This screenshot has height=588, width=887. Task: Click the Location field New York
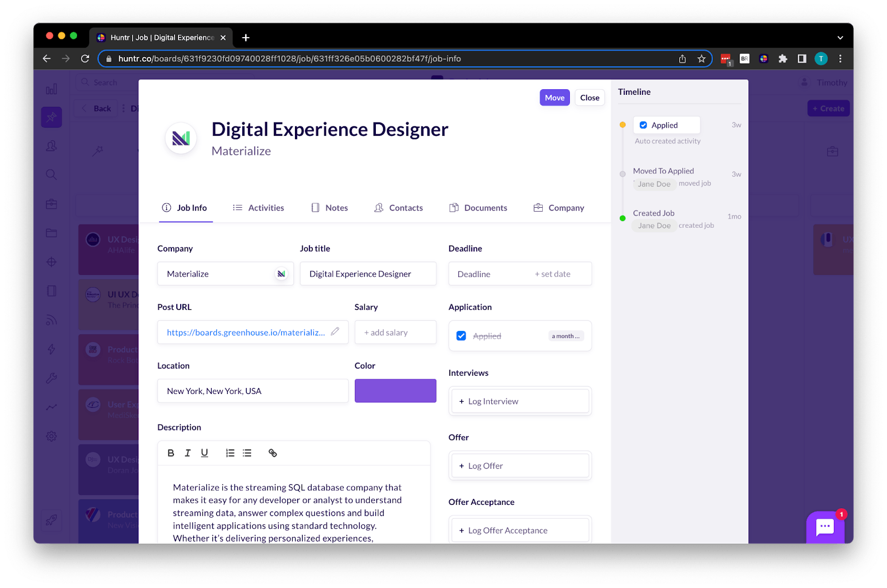(253, 391)
